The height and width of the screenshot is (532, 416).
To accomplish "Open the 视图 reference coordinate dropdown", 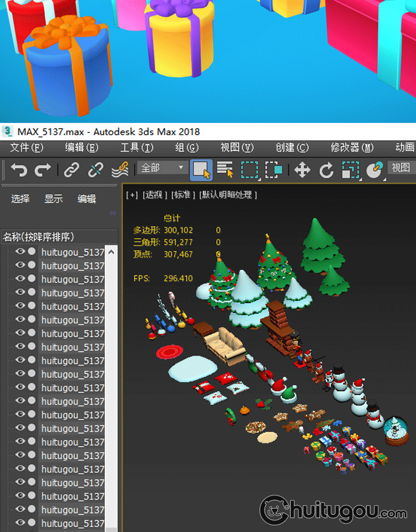I will point(401,168).
